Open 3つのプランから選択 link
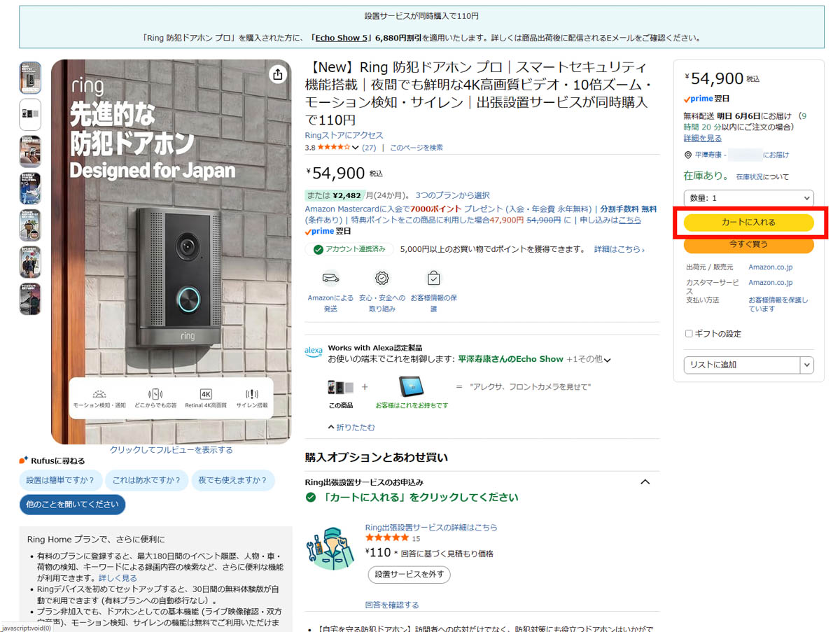This screenshot has height=632, width=840. 452,195
